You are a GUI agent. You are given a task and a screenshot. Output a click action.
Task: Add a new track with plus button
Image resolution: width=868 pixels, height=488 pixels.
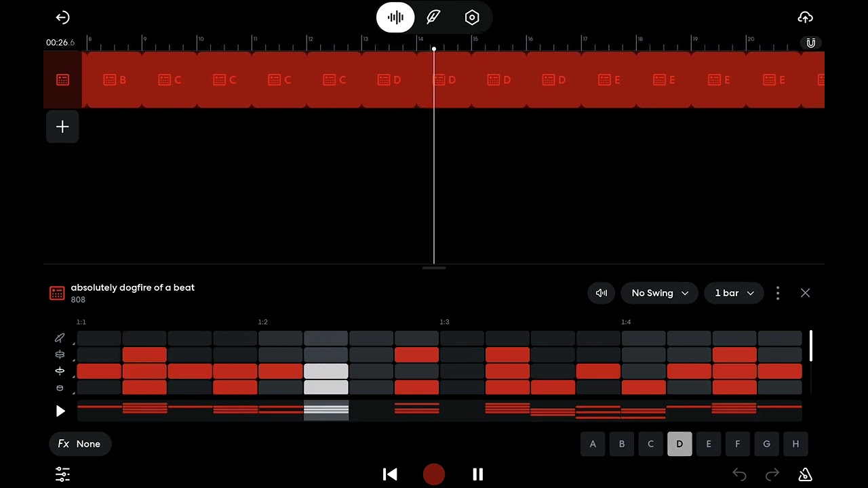pyautogui.click(x=62, y=127)
